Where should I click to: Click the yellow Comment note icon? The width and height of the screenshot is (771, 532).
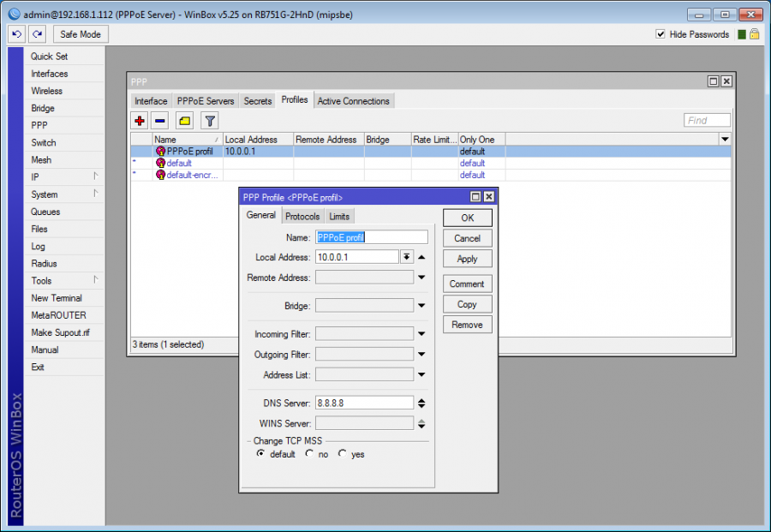(185, 121)
